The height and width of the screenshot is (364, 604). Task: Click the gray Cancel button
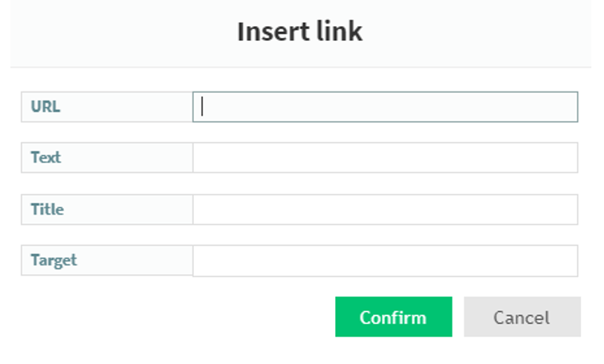click(x=522, y=317)
